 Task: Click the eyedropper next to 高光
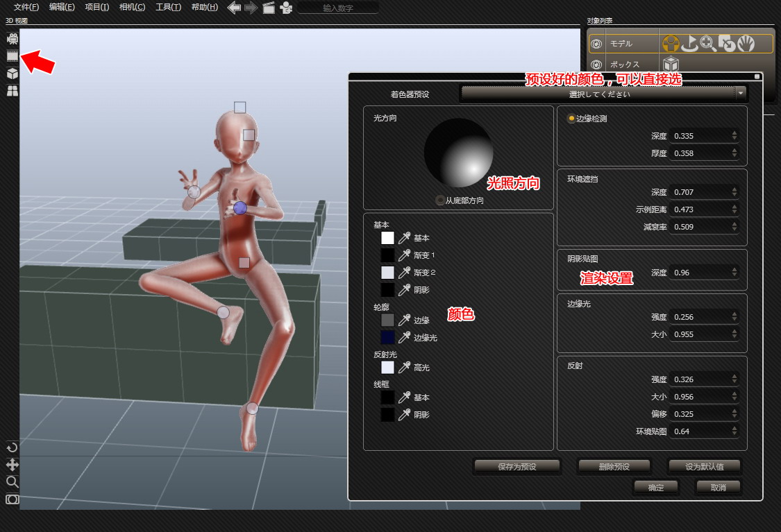pos(404,368)
